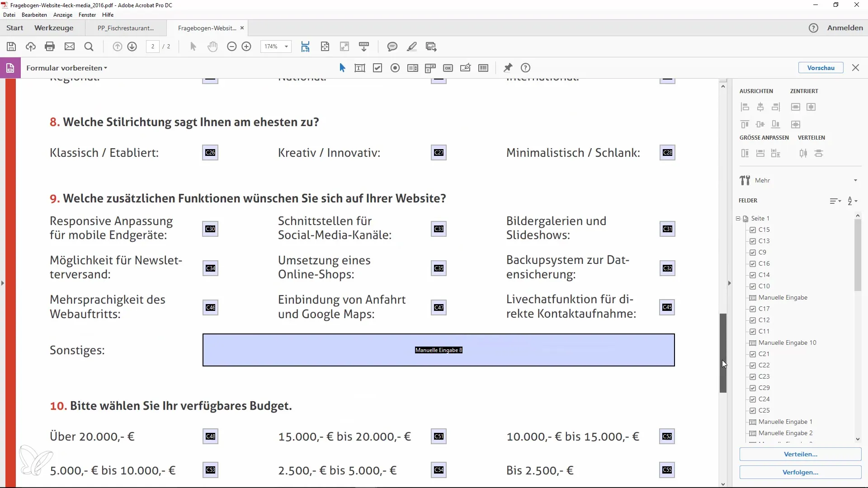
Task: Select checkbox field C33 for Social-Media-Kanäle
Action: [x=439, y=229]
